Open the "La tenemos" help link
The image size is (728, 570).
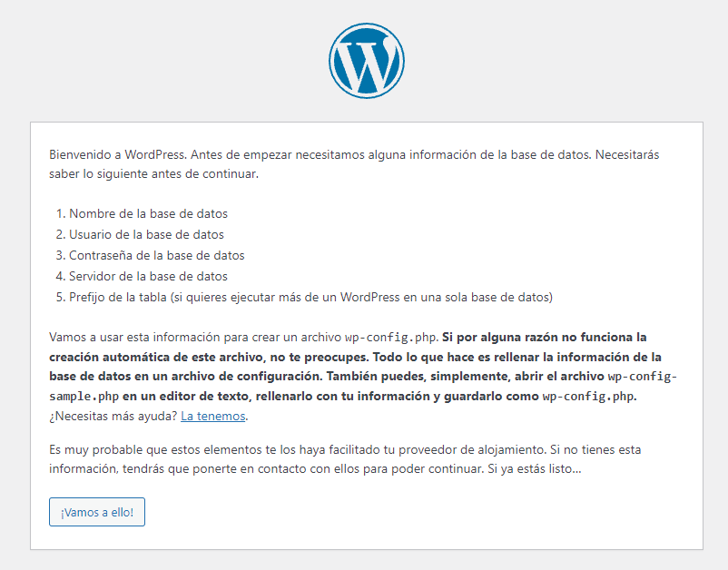(213, 416)
